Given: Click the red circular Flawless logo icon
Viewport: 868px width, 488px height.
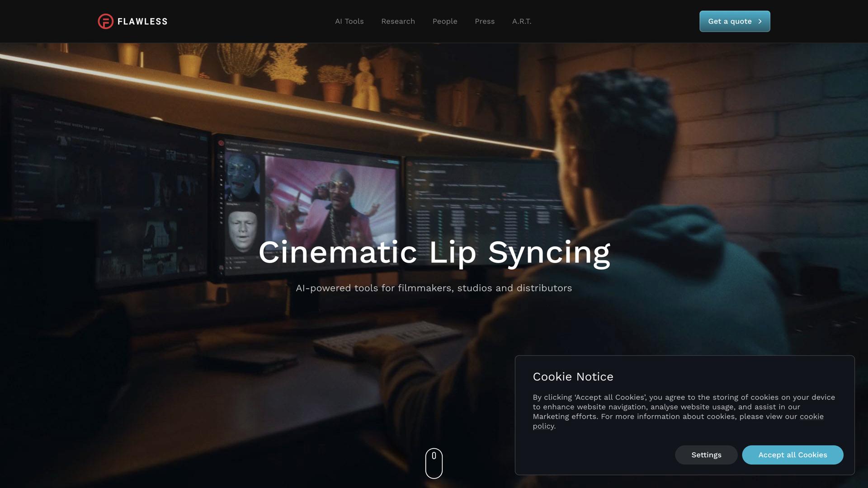Looking at the screenshot, I should 105,21.
